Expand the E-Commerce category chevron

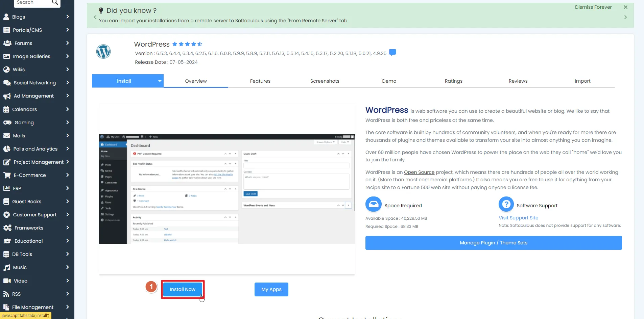click(x=68, y=175)
